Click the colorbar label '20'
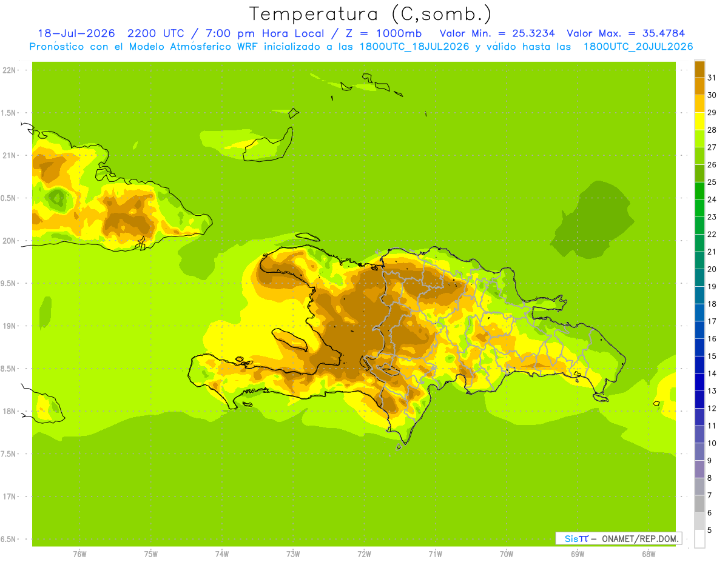 (712, 269)
